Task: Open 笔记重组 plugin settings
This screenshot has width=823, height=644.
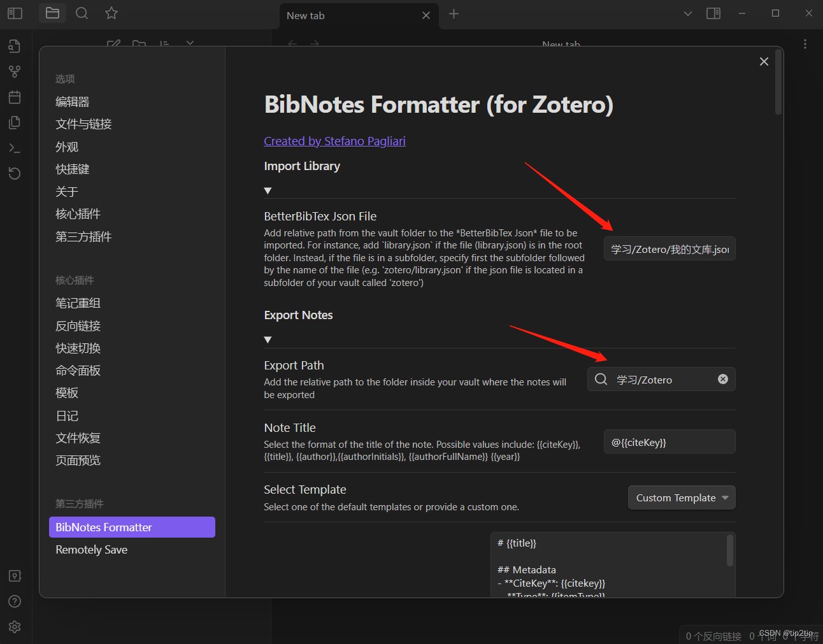Action: (78, 303)
